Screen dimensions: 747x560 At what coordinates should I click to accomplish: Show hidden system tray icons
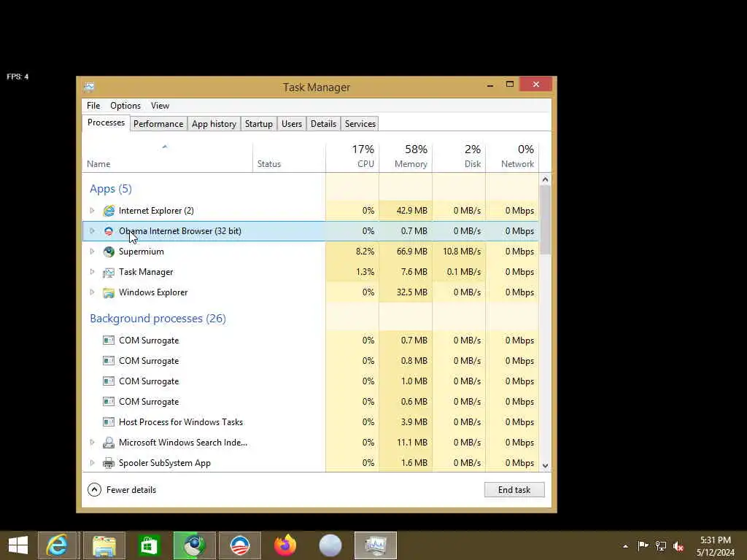point(625,546)
